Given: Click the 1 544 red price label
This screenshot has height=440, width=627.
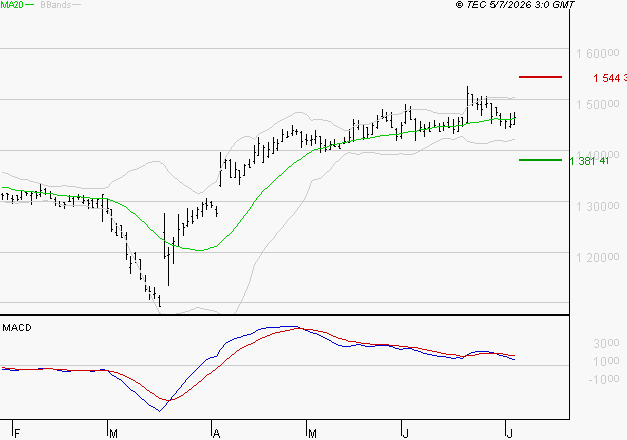Looking at the screenshot, I should [609, 78].
